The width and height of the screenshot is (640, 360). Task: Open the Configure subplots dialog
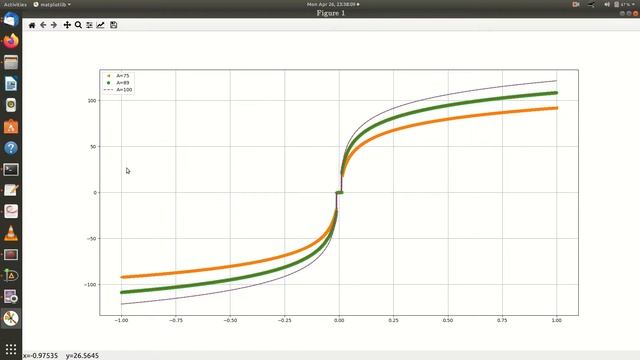(x=89, y=25)
